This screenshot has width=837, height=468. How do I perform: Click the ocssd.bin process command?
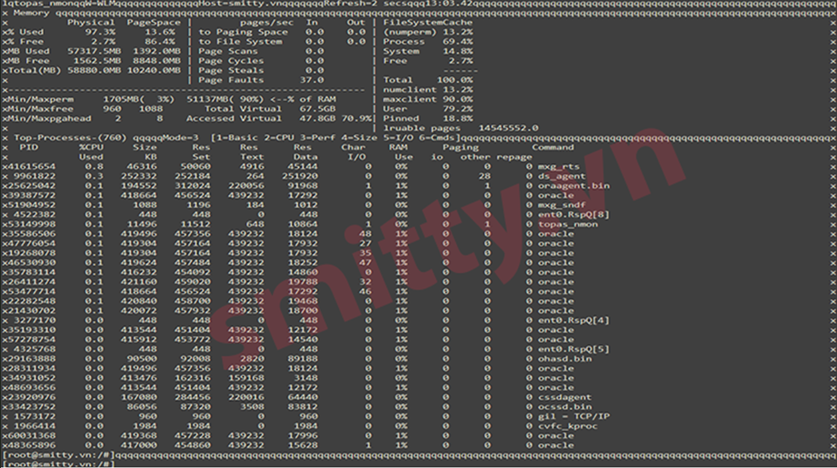[x=564, y=407]
